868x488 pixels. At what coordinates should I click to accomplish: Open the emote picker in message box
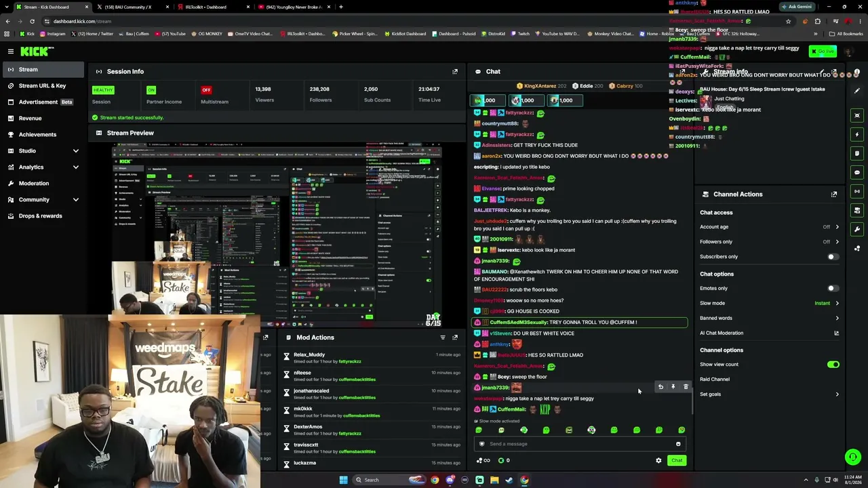[678, 444]
